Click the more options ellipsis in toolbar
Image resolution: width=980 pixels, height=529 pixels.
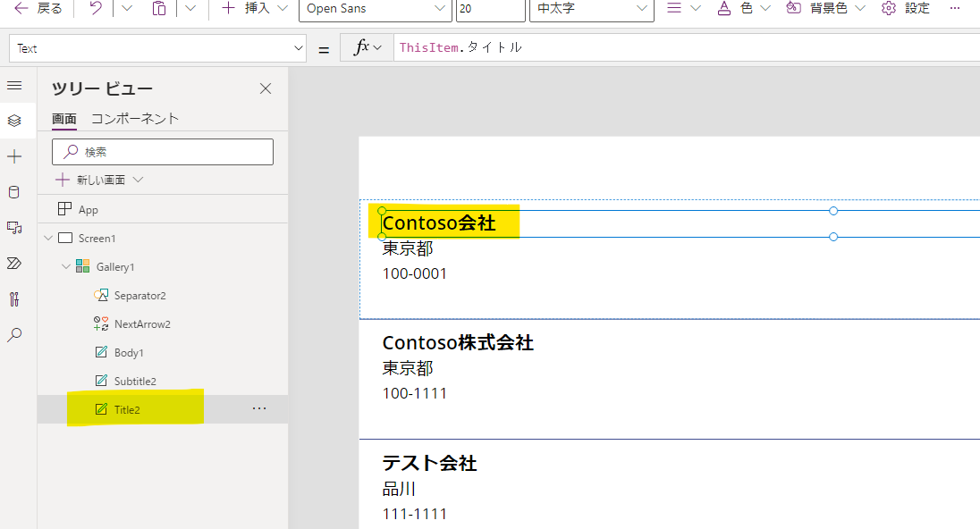tap(954, 8)
